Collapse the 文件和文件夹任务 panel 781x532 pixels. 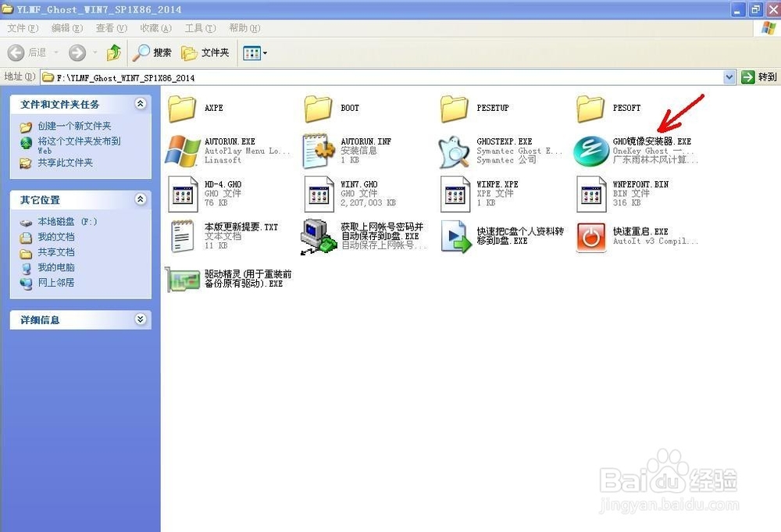141,104
